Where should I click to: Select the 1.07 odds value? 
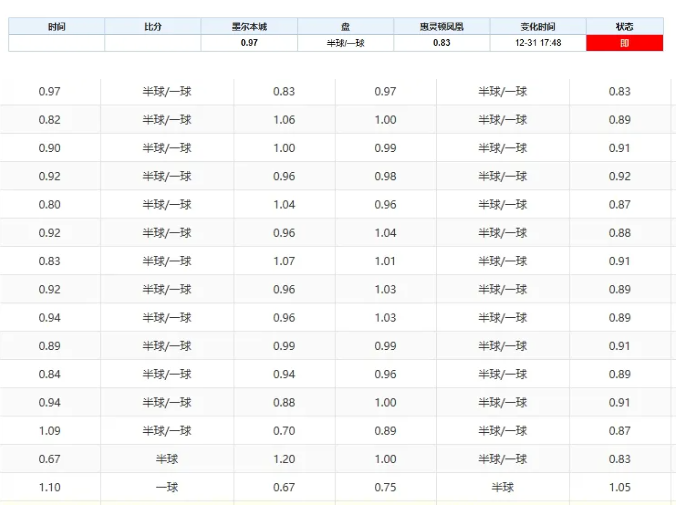(x=284, y=261)
